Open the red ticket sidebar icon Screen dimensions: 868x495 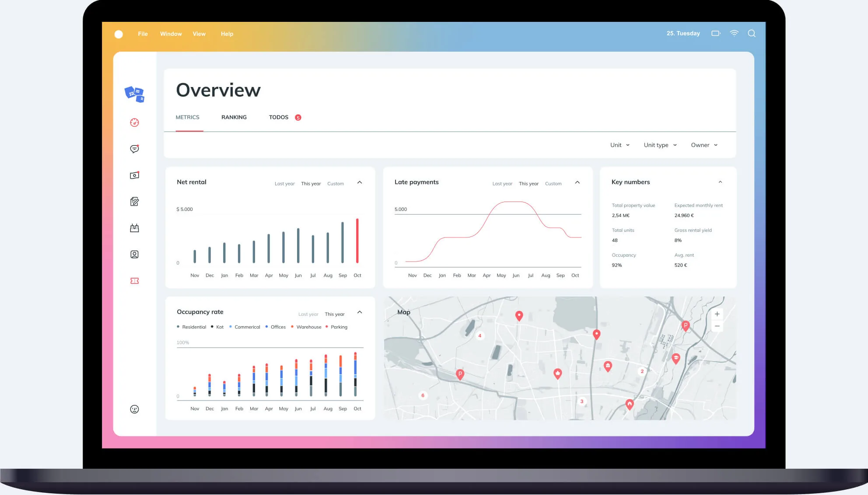(x=134, y=281)
